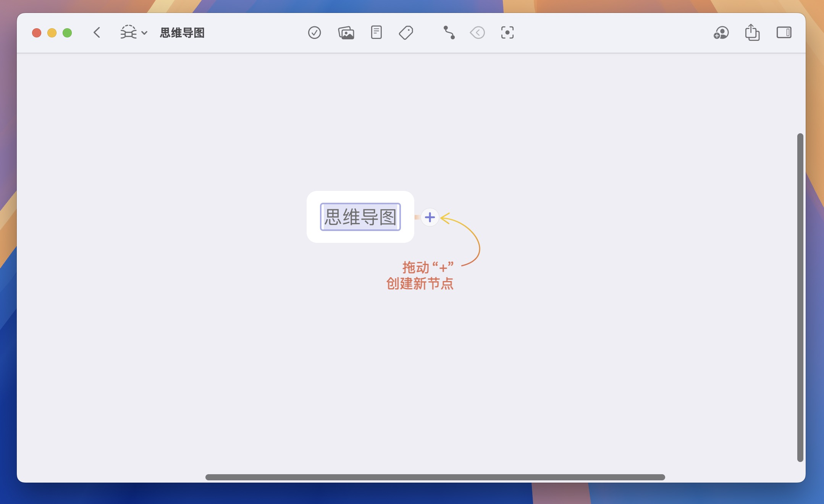
Task: Open the add collaborator icon
Action: (x=721, y=33)
